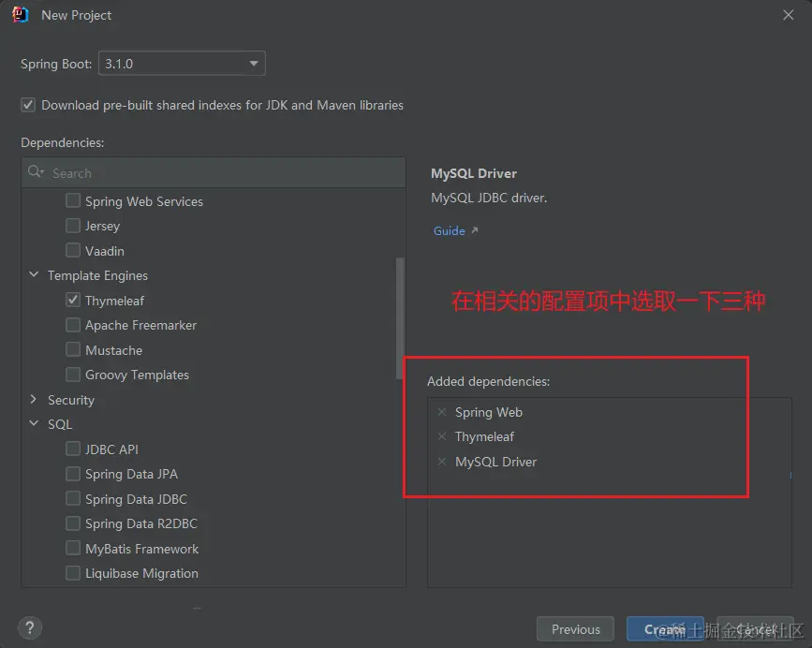812x648 pixels.
Task: Click the SQL category label
Action: 60,424
